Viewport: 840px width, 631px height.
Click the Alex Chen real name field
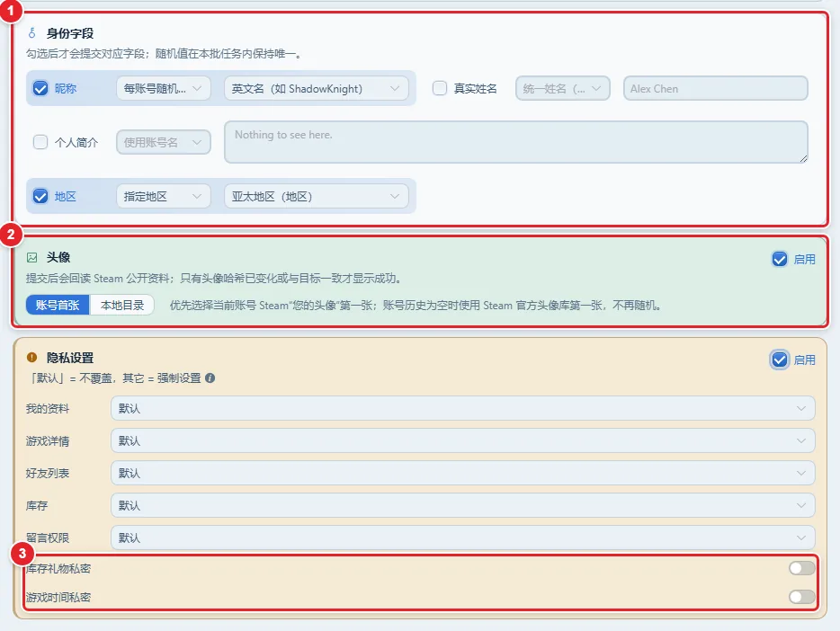(x=715, y=88)
